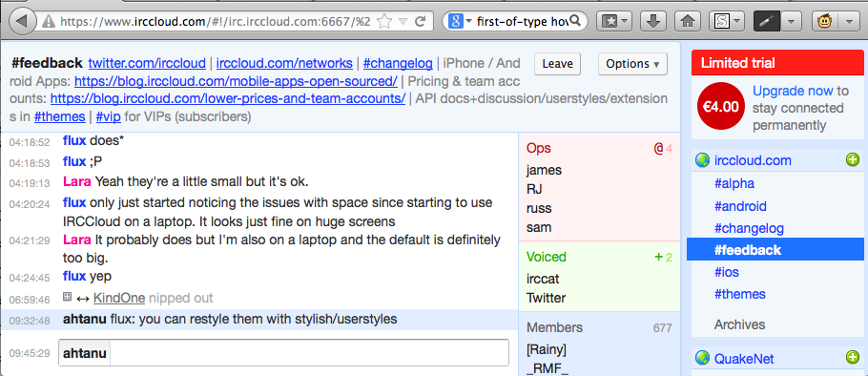
Task: Click Lara's nick in the 04:19:13 message
Action: pos(77,181)
